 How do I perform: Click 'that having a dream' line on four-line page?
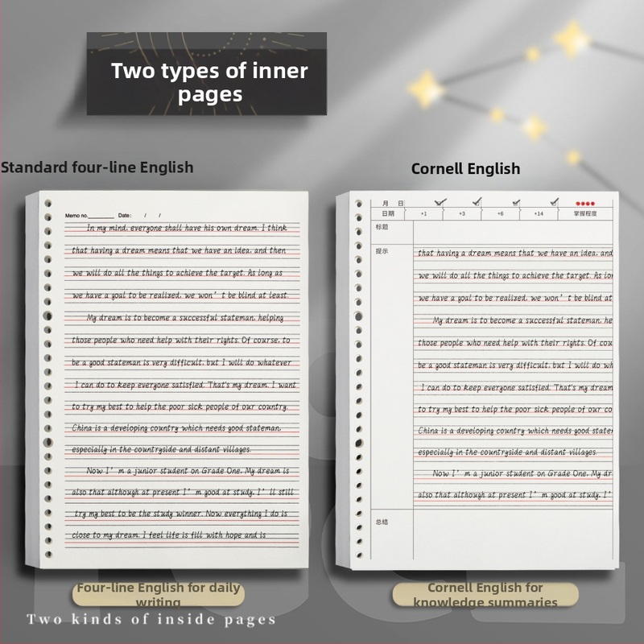179,250
